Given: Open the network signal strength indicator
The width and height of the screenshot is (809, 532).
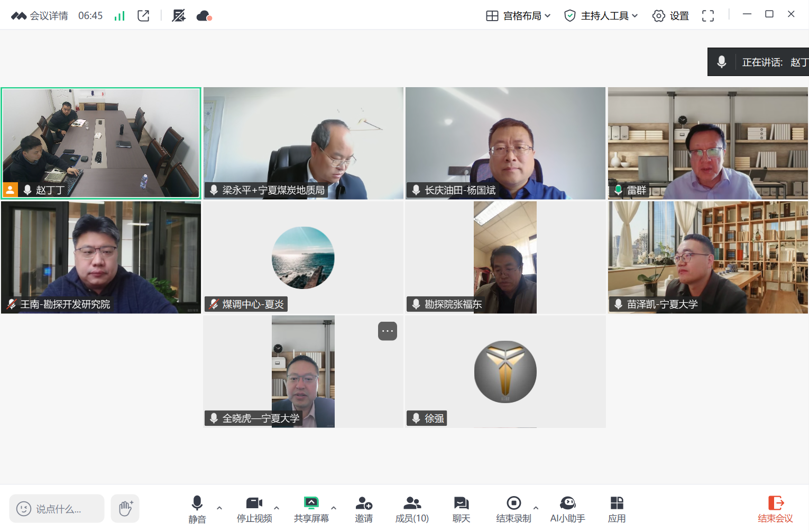Looking at the screenshot, I should coord(119,16).
